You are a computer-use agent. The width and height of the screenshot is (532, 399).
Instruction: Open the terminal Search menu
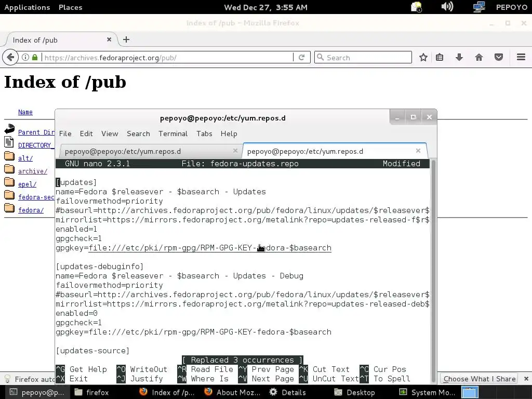138,134
